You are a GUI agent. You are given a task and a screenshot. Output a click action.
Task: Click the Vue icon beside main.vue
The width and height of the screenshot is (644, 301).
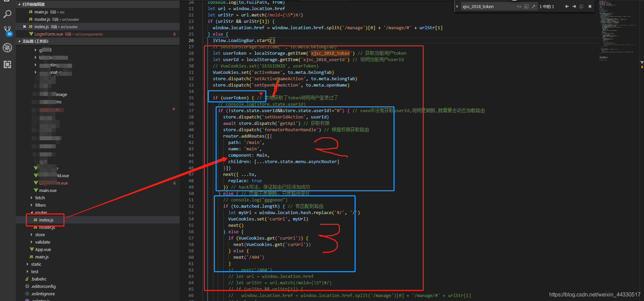36,190
